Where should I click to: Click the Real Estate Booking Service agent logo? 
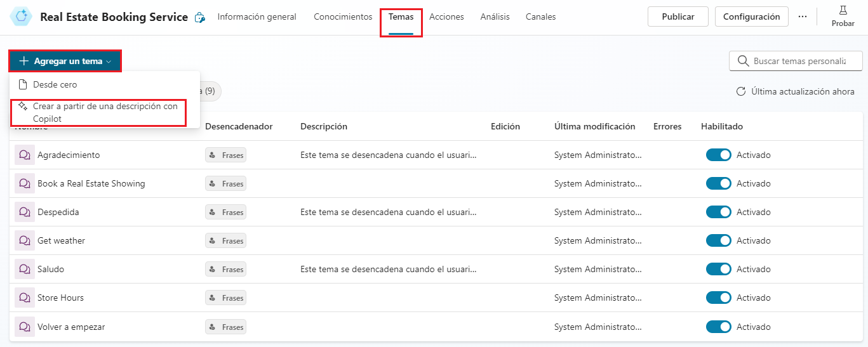pos(22,17)
